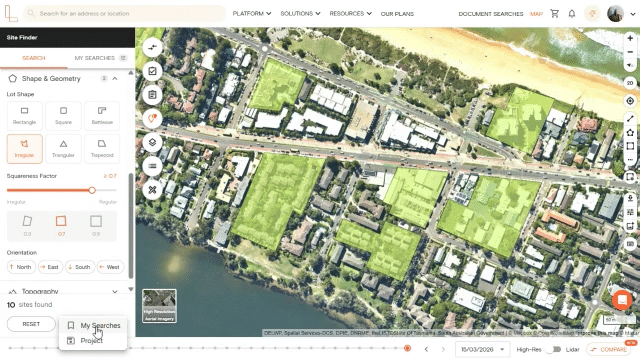
Task: Collapse the Shape & Geometry section
Action: pos(115,78)
